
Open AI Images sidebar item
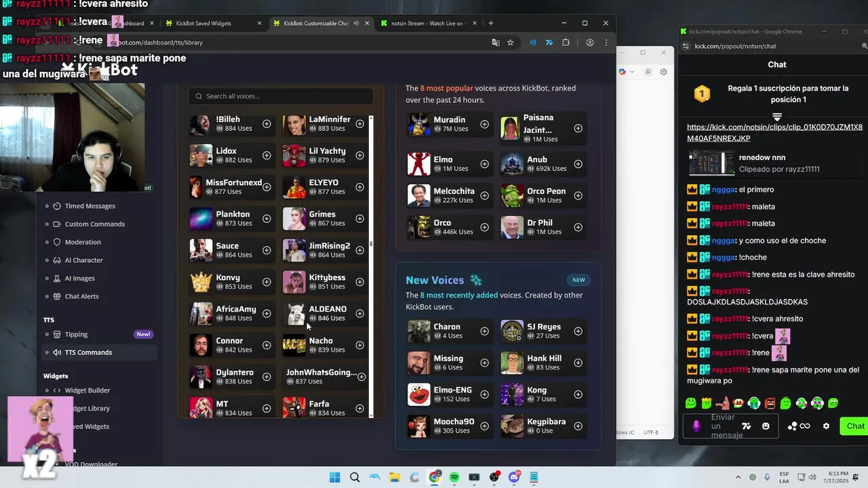tap(79, 279)
